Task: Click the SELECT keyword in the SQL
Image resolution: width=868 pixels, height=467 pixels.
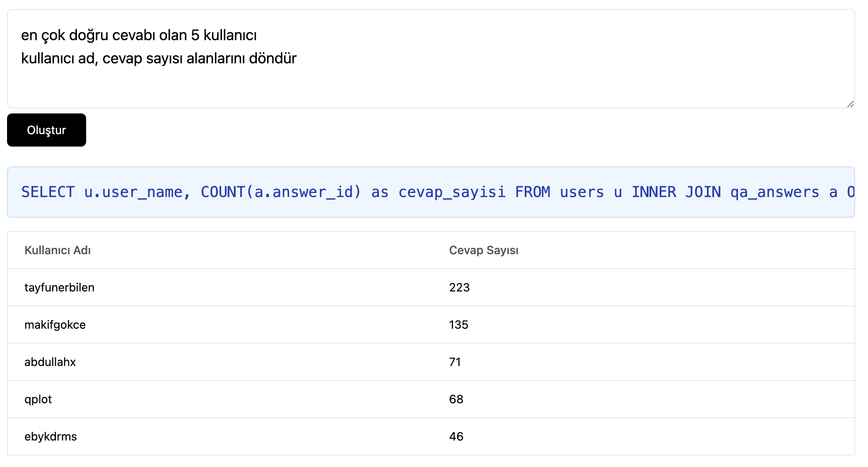Action: point(48,192)
